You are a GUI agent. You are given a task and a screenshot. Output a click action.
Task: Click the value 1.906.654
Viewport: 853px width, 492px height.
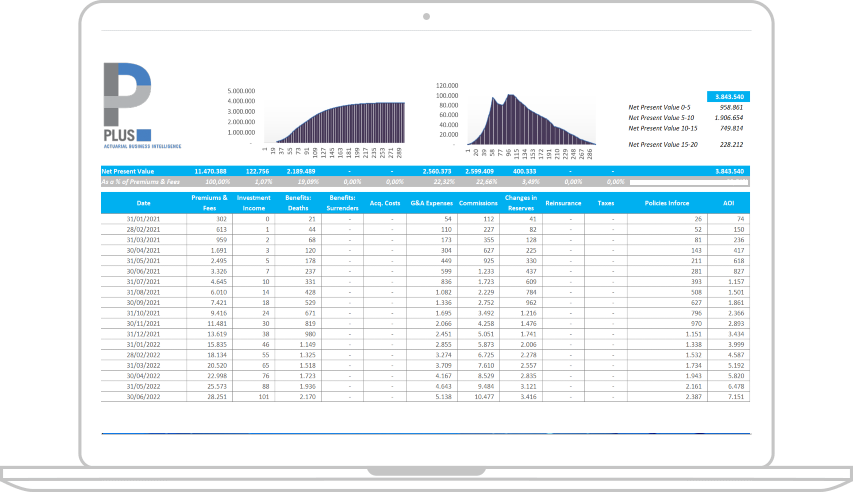pyautogui.click(x=728, y=118)
